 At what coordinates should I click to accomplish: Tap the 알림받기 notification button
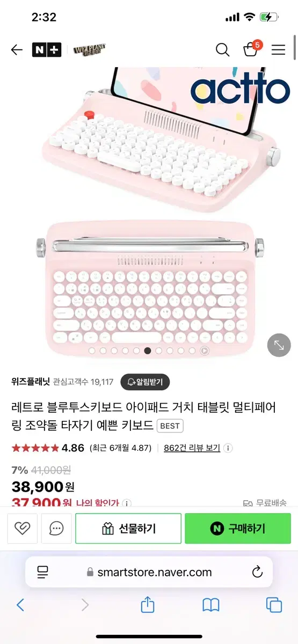click(145, 382)
